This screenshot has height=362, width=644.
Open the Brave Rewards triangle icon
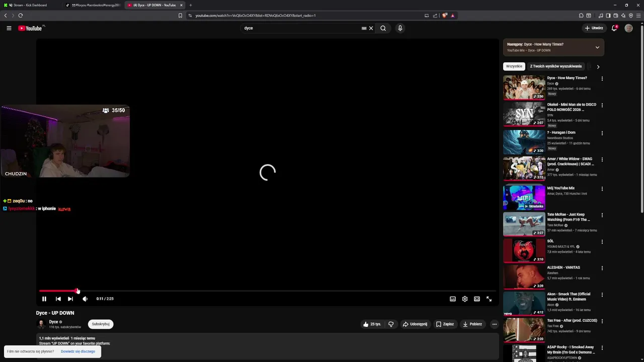(452, 16)
